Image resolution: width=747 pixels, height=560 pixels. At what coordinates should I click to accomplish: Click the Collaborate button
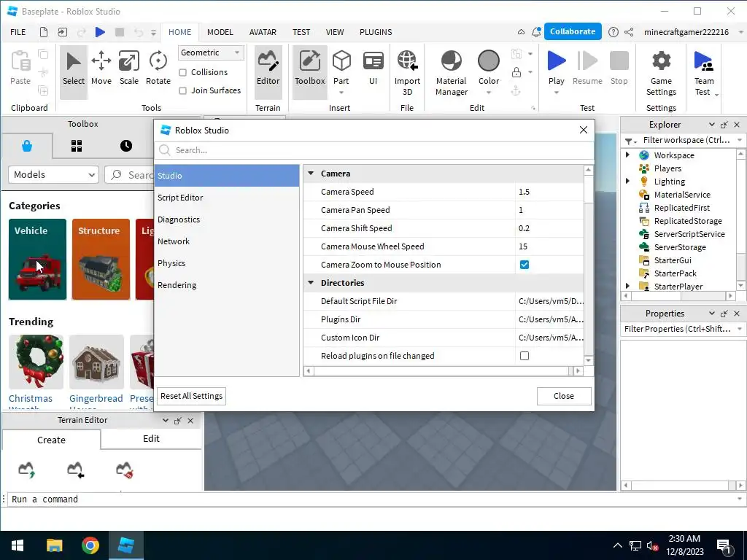[572, 31]
